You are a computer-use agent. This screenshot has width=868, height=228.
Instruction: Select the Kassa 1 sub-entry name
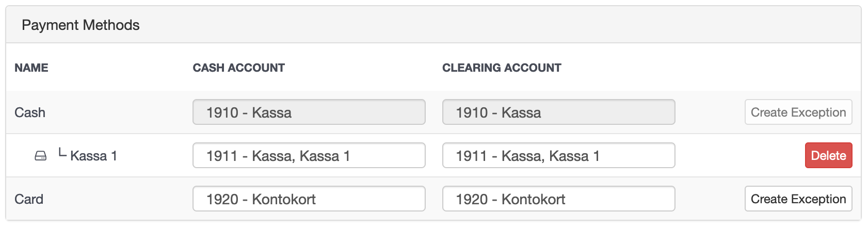93,156
